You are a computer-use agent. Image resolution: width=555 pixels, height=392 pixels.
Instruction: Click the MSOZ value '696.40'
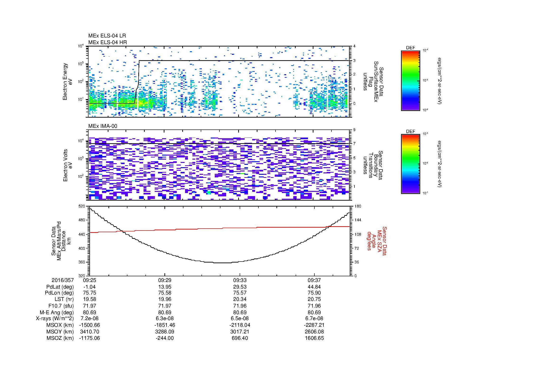[240, 338]
